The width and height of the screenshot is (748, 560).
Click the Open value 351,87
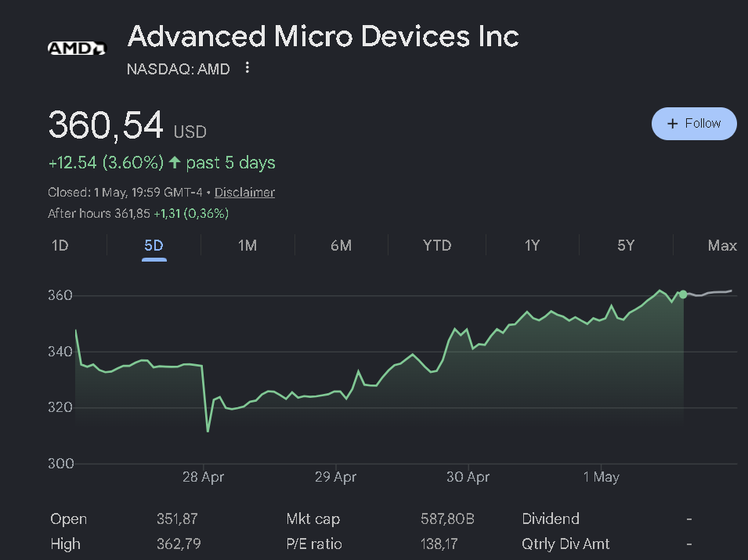[x=177, y=518]
